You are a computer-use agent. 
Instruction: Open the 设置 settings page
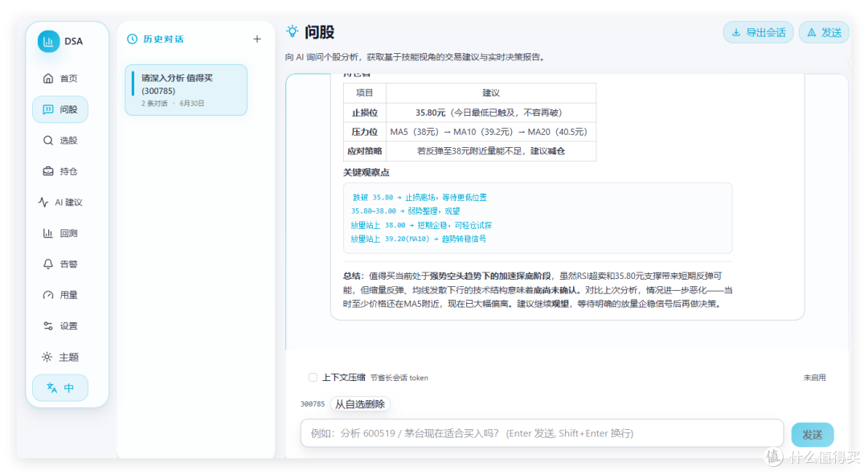point(60,326)
